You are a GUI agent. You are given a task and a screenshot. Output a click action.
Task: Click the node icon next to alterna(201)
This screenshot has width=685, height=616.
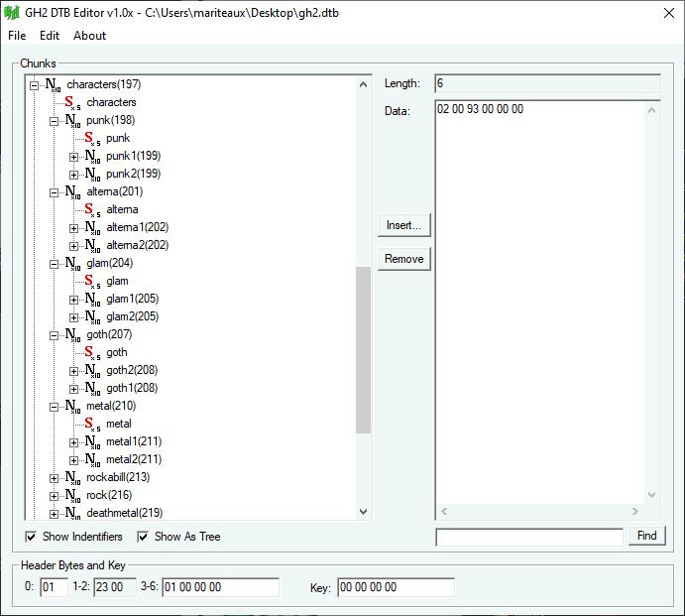73,192
